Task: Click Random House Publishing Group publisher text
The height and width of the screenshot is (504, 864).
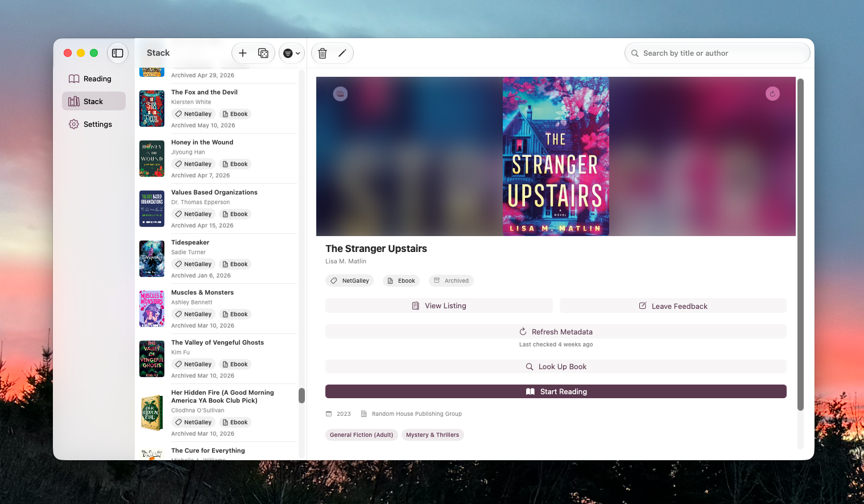Action: click(417, 414)
